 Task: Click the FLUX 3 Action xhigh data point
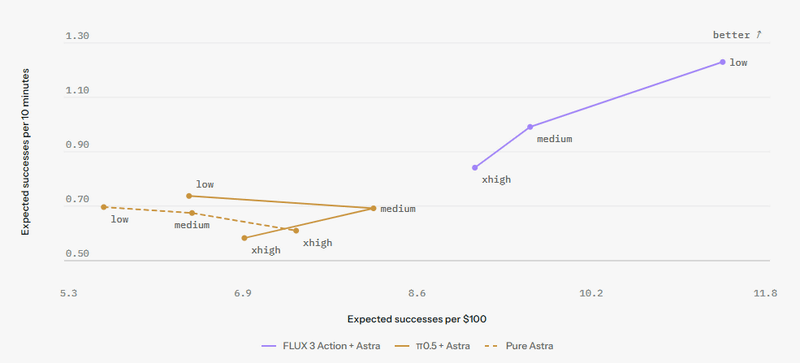(x=475, y=167)
